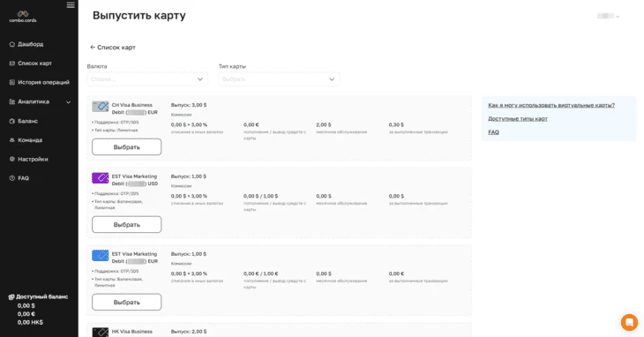Click Выбрать for CH Visa Business EUR card
This screenshot has width=644, height=337.
pyautogui.click(x=126, y=147)
